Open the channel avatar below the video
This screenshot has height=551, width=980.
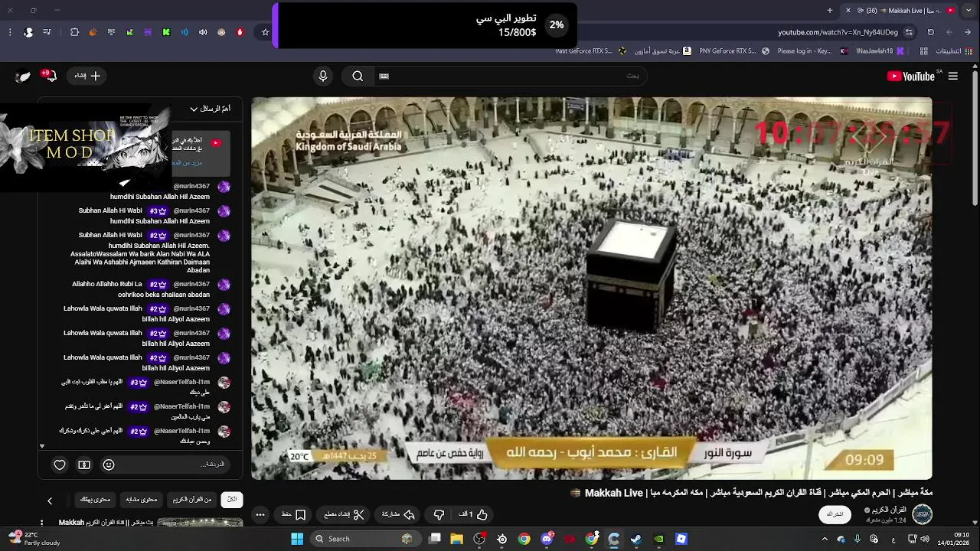click(x=923, y=514)
